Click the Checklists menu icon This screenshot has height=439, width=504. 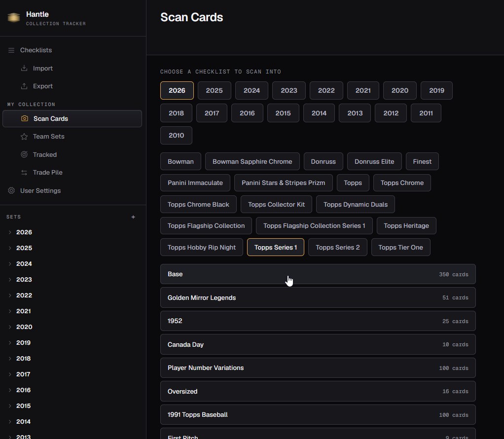tap(11, 50)
